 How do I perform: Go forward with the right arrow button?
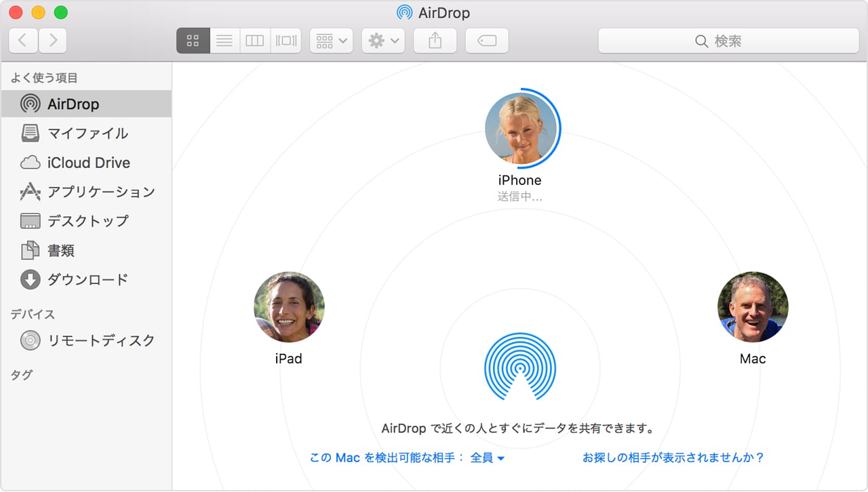(x=53, y=41)
